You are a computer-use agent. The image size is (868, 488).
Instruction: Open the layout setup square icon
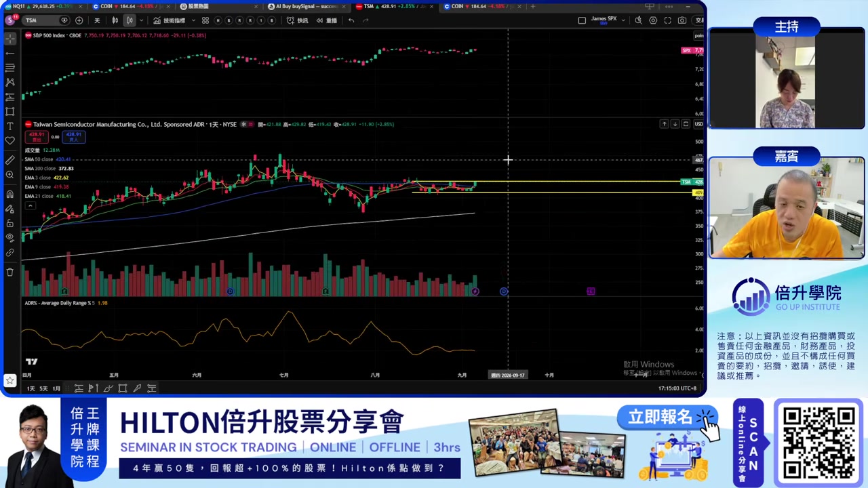tap(582, 20)
